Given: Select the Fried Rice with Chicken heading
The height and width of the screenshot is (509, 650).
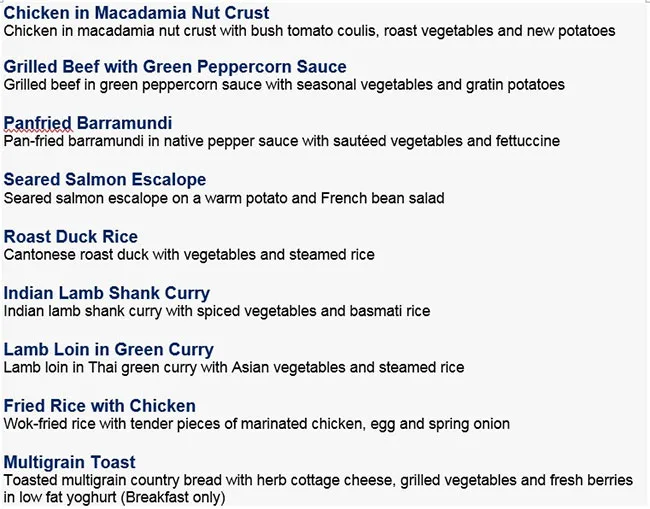Looking at the screenshot, I should [x=100, y=406].
